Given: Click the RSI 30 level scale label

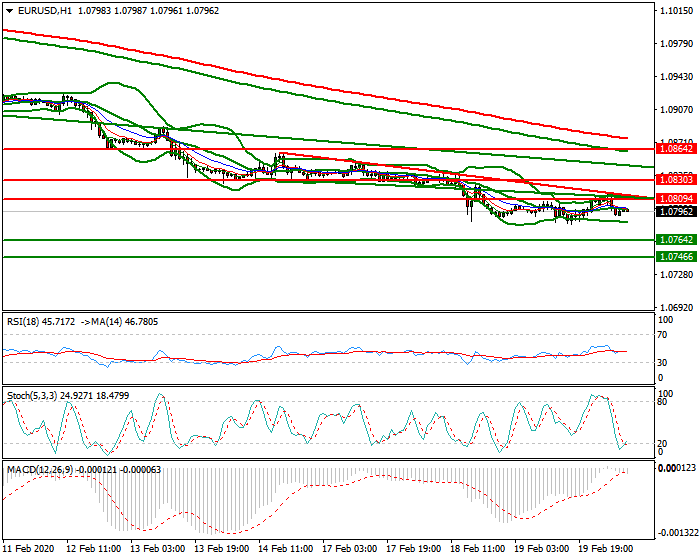Looking at the screenshot, I should (662, 363).
